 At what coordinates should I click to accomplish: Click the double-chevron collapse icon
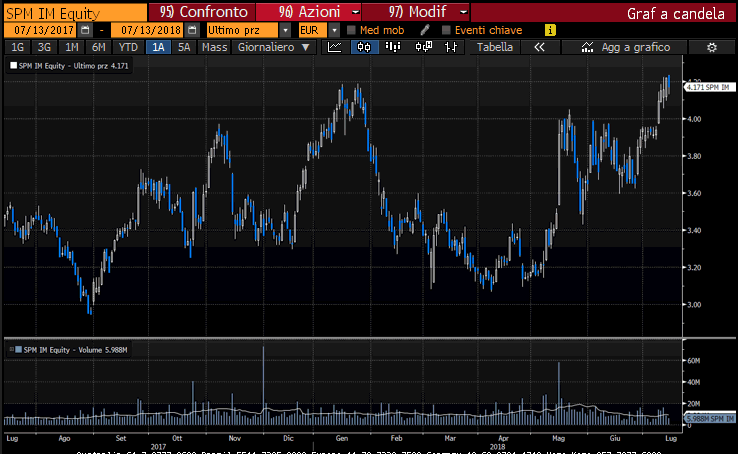pyautogui.click(x=540, y=47)
